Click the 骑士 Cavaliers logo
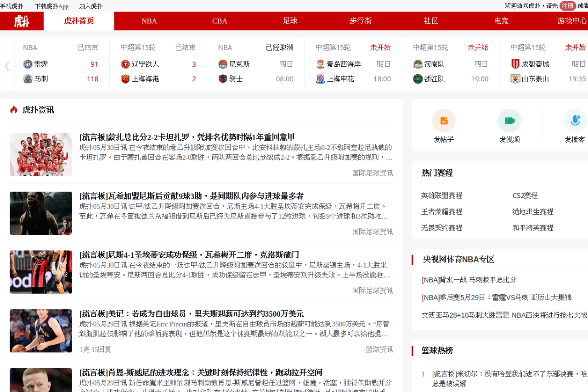The width and height of the screenshot is (588, 392). click(x=223, y=79)
